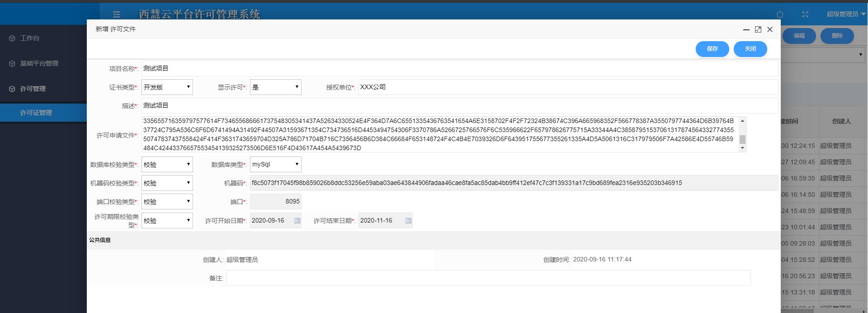Open the 机器码校验类型 dropdown
Screen dimensions: 868x313
pyautogui.click(x=167, y=183)
